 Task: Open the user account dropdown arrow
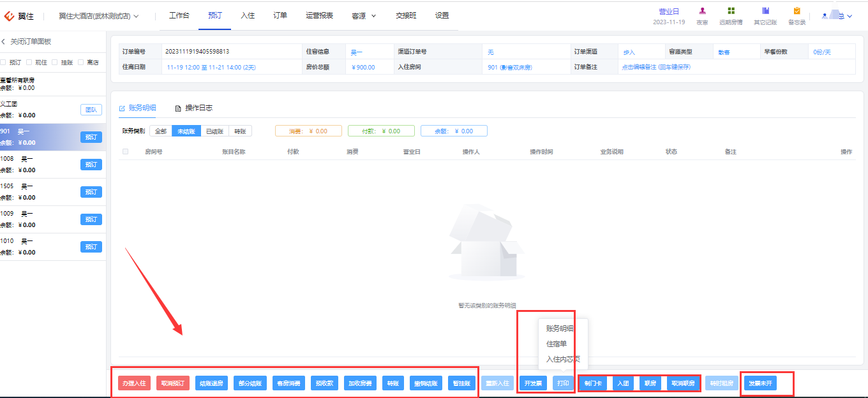click(x=849, y=17)
